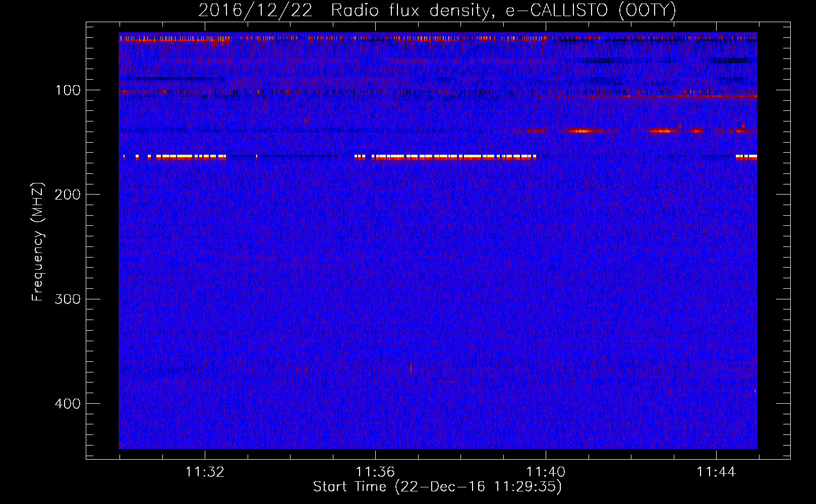Click the 11:36 time tick label
Screen dimensions: 816x504
pyautogui.click(x=375, y=472)
